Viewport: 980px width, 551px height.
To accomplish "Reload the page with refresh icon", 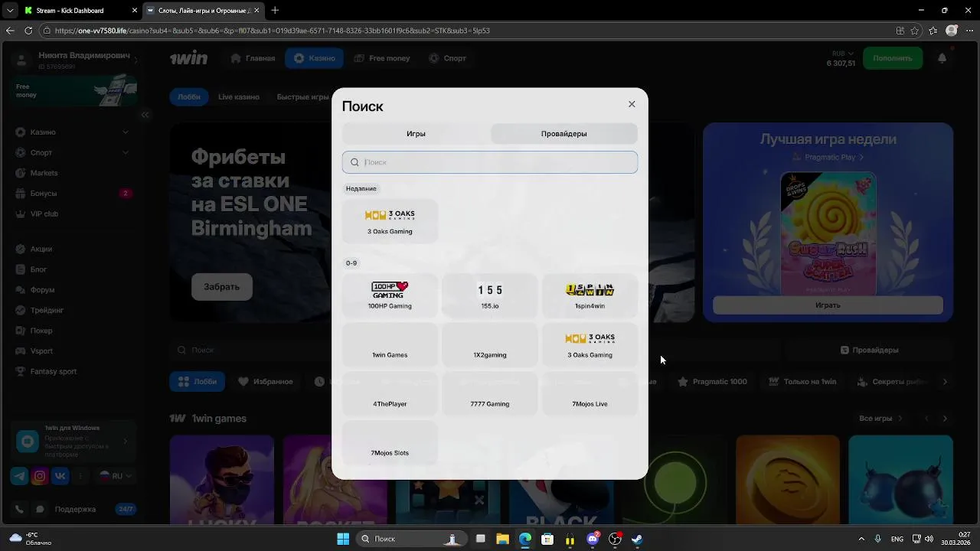I will click(28, 31).
